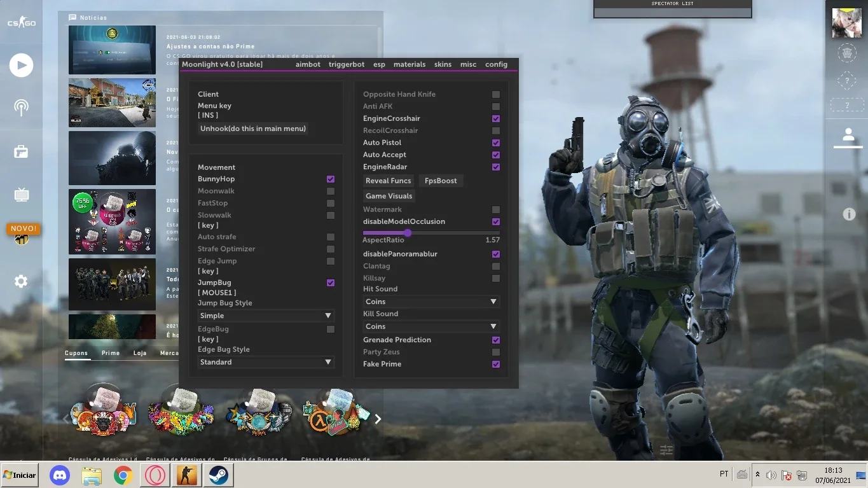The height and width of the screenshot is (488, 868).
Task: Disable the BunnyHop checkbox
Action: click(x=331, y=179)
